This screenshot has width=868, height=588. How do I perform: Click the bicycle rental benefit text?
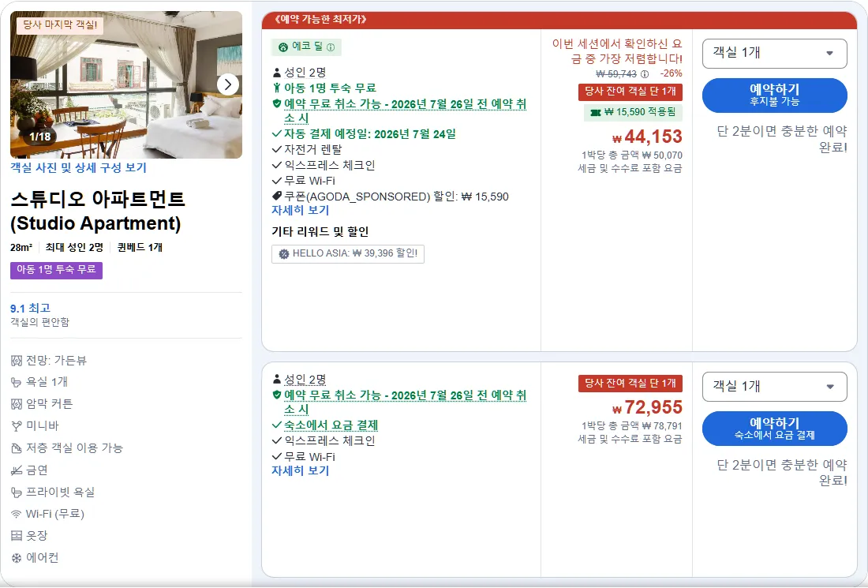pyautogui.click(x=312, y=149)
